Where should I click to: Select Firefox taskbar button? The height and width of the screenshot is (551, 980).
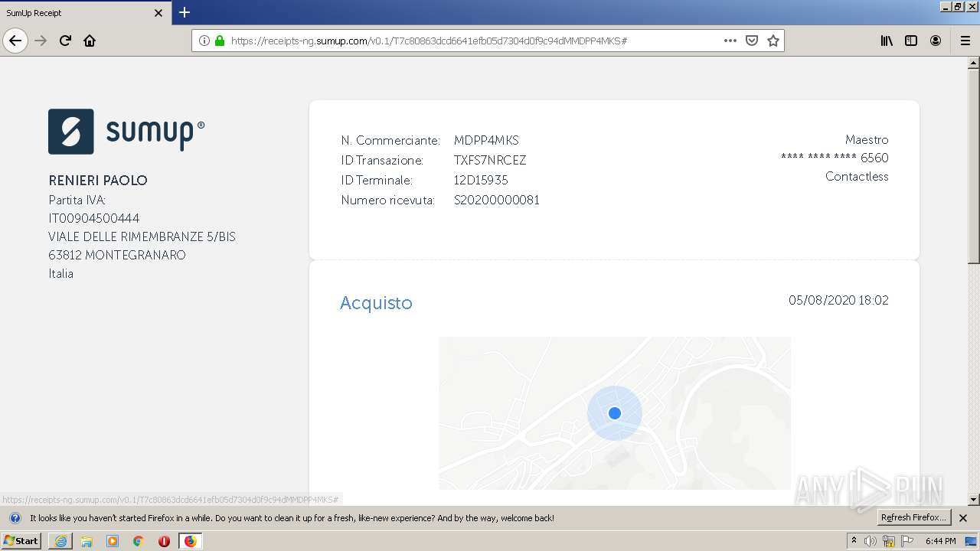[190, 541]
